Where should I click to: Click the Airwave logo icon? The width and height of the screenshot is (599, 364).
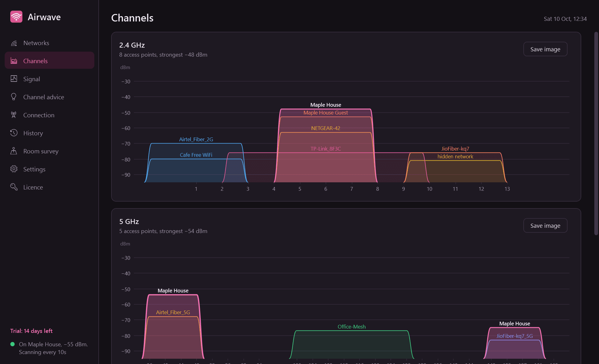16,17
